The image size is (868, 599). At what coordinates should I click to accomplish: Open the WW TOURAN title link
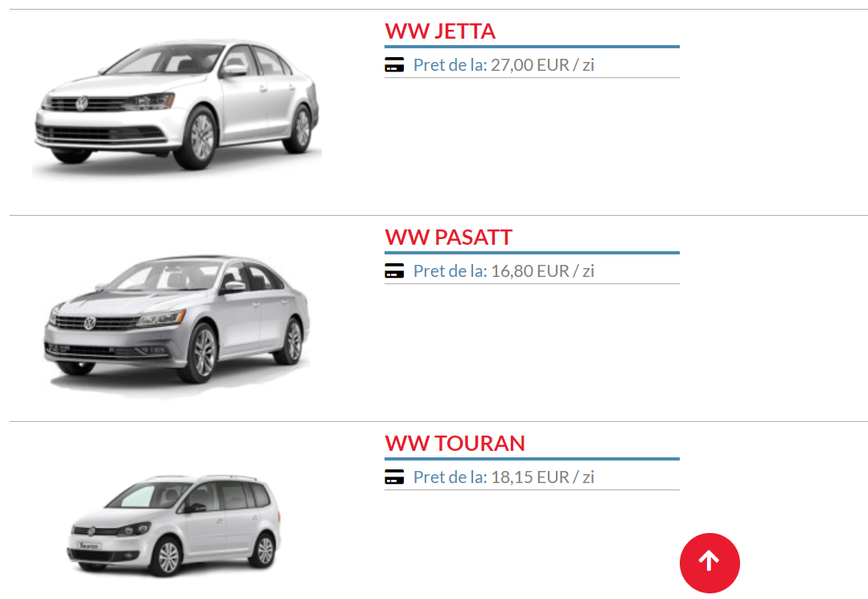(x=455, y=444)
